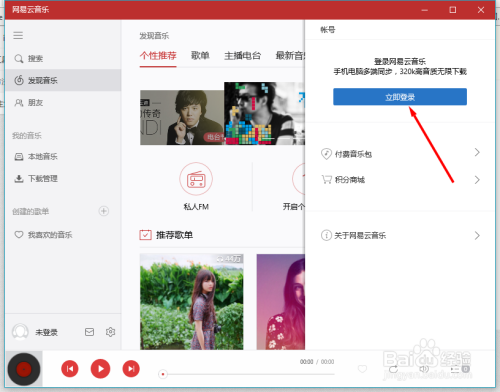Open 我喜欢的音乐 playlist
The width and height of the screenshot is (500, 392).
tap(63, 235)
